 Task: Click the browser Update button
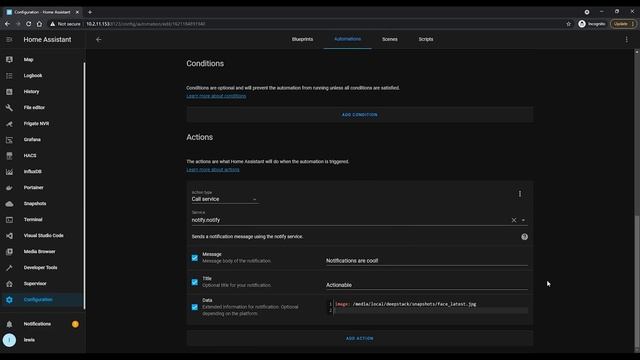coord(623,24)
